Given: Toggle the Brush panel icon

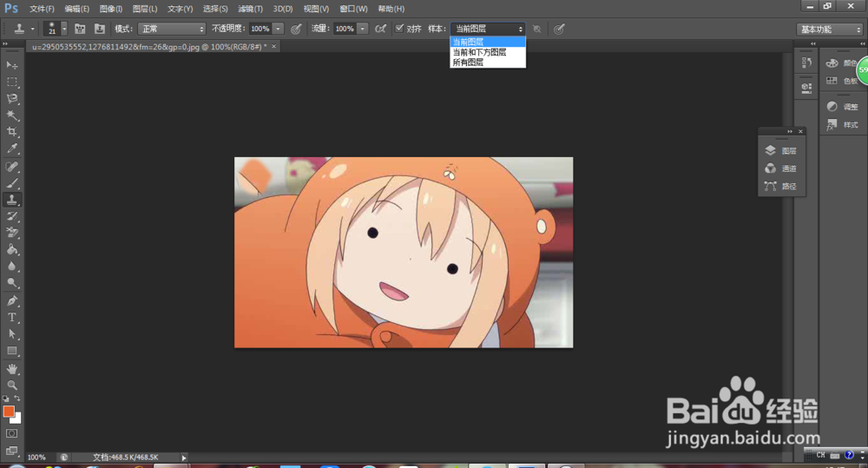Looking at the screenshot, I should tap(80, 29).
